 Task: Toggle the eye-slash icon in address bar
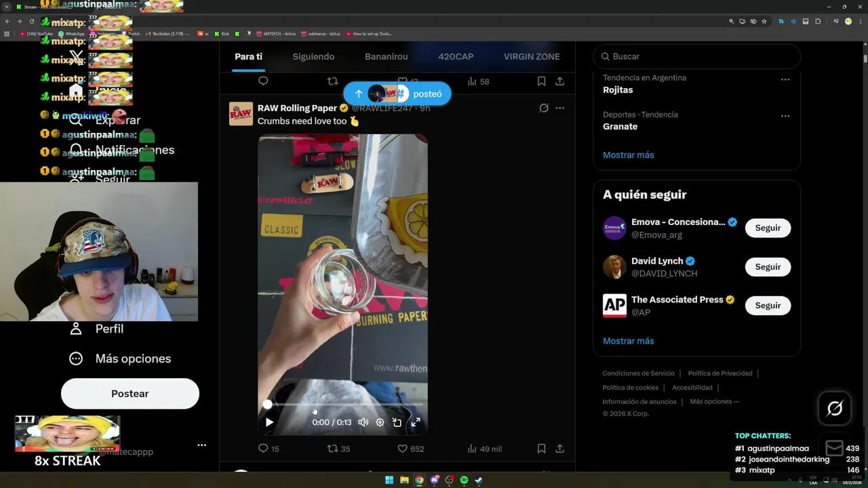click(753, 21)
